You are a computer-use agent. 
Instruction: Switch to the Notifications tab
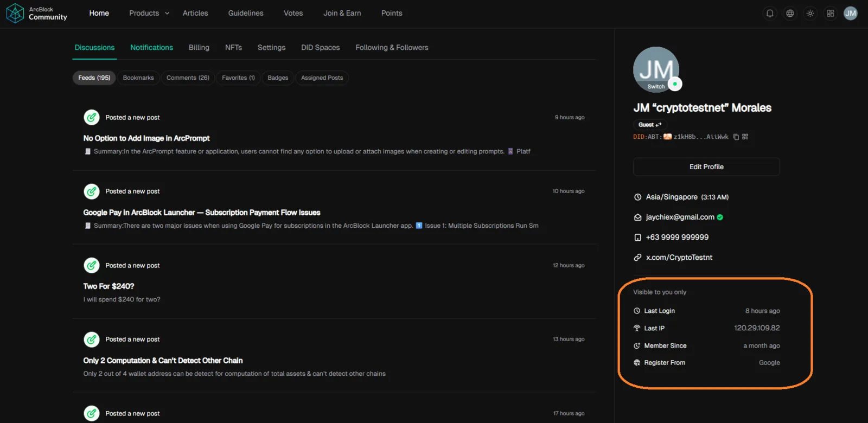152,48
